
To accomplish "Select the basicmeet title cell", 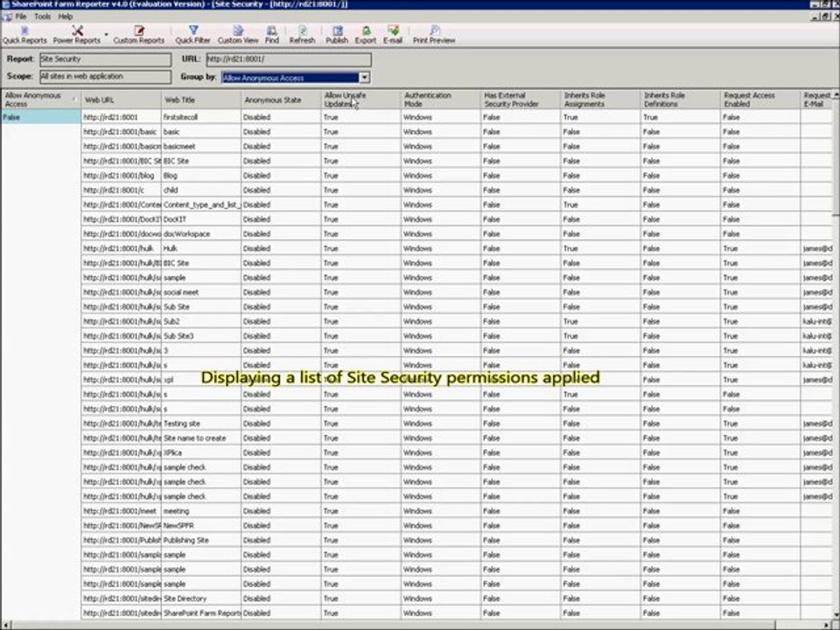I will point(201,146).
